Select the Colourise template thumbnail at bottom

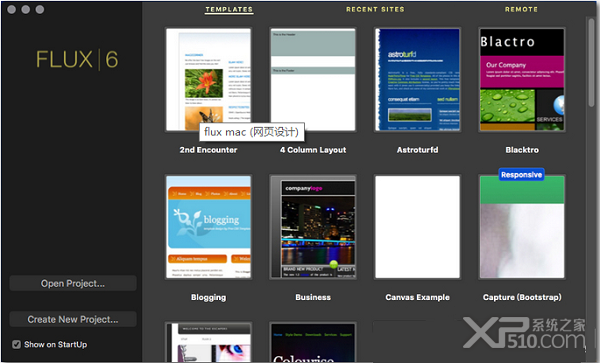pos(313,342)
